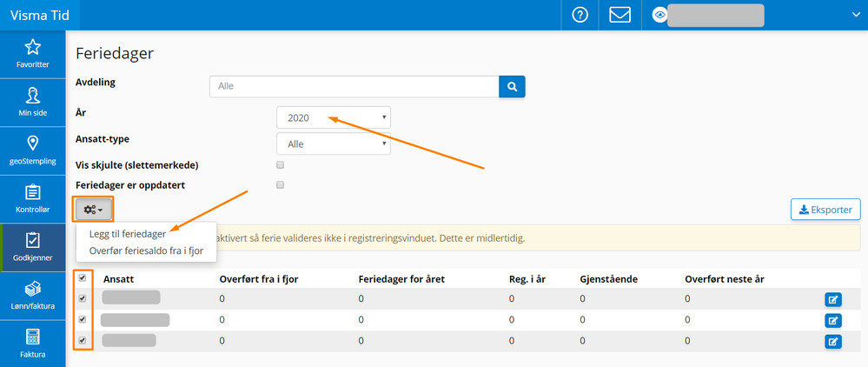Image resolution: width=868 pixels, height=367 pixels.
Task: Open the help question mark icon
Action: tap(580, 15)
